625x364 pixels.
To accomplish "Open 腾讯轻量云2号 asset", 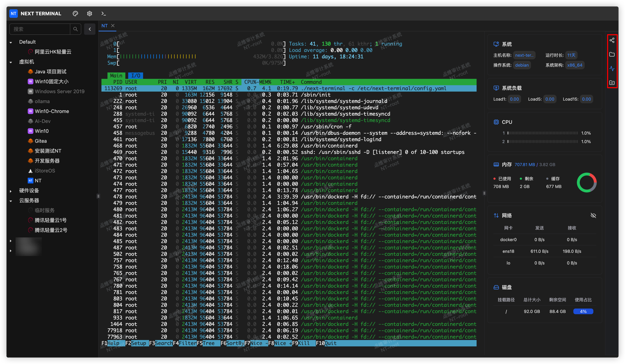I will [x=51, y=230].
